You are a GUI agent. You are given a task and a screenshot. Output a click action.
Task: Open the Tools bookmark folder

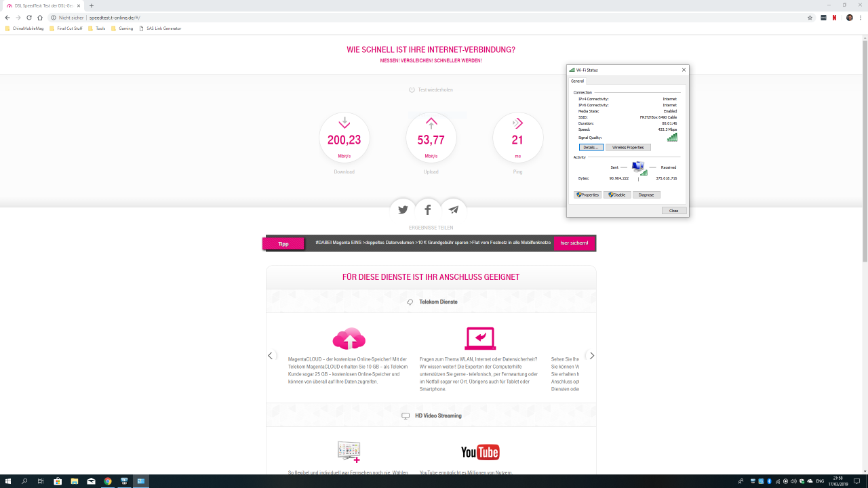tap(96, 28)
